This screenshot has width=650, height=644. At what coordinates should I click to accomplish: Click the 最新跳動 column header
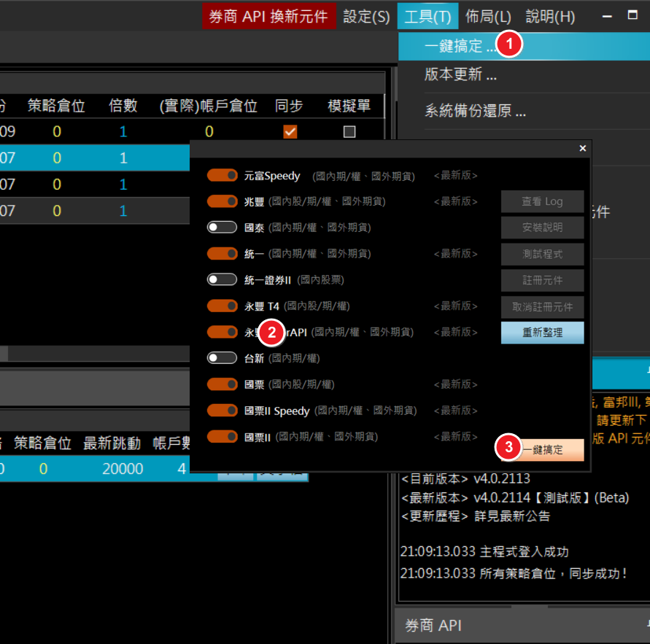(112, 443)
